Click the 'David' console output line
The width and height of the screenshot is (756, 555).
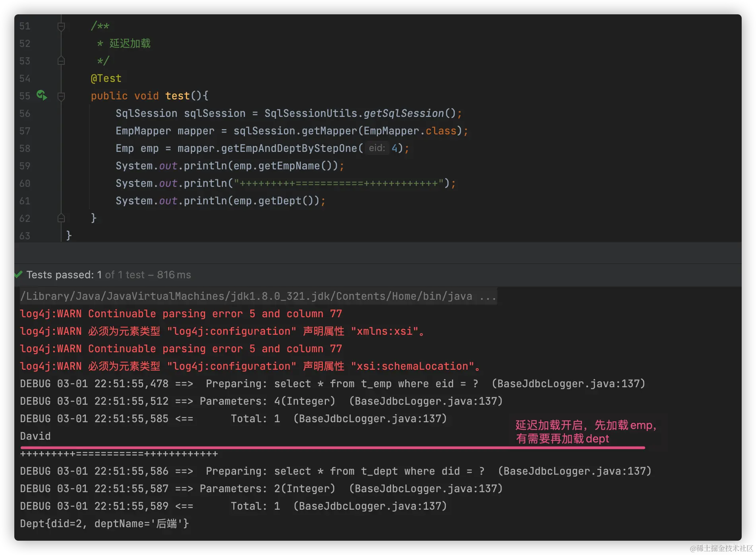35,436
